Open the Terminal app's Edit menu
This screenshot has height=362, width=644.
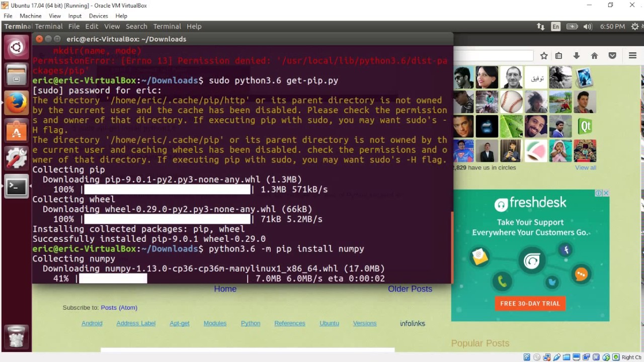(92, 27)
